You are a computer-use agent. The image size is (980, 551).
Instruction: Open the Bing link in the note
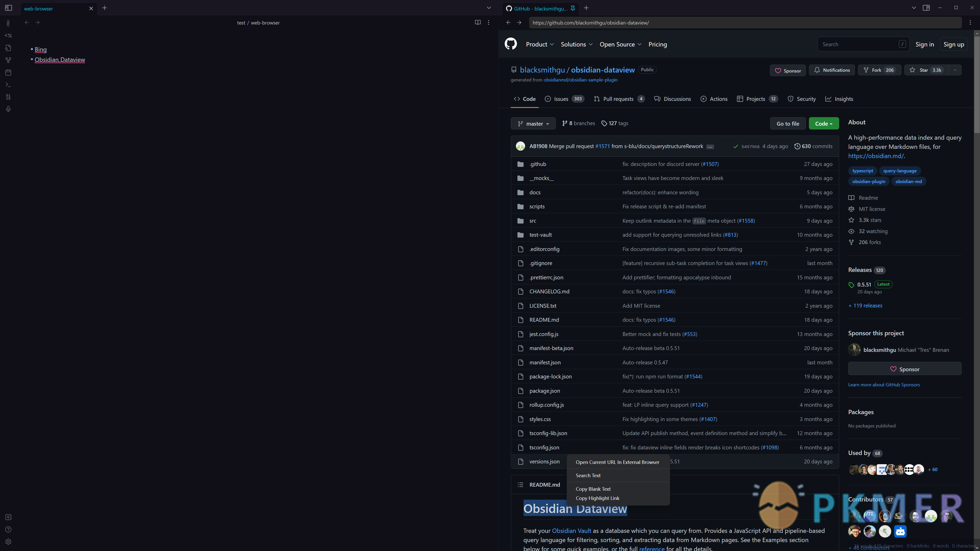(x=40, y=50)
